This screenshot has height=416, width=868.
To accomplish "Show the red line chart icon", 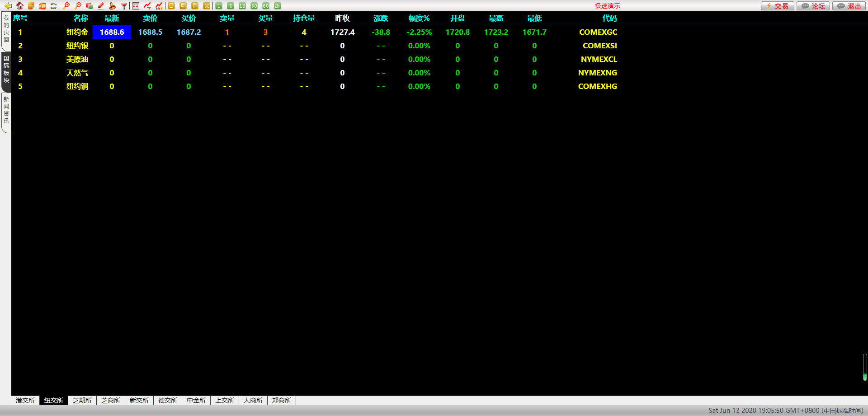I will coord(147,6).
